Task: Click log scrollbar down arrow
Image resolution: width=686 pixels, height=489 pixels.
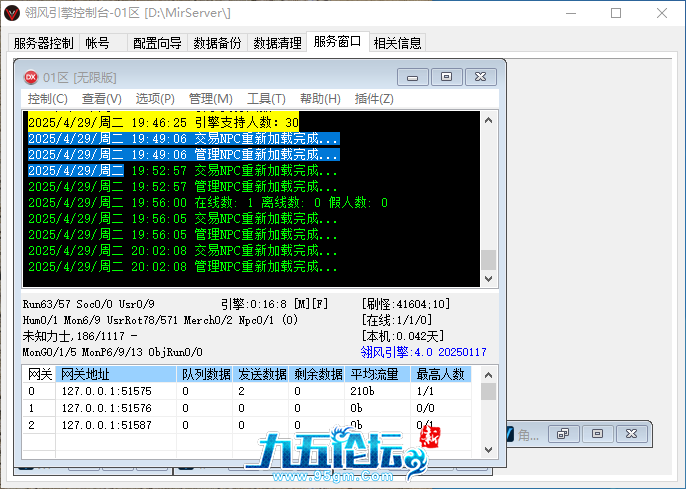Action: (489, 279)
